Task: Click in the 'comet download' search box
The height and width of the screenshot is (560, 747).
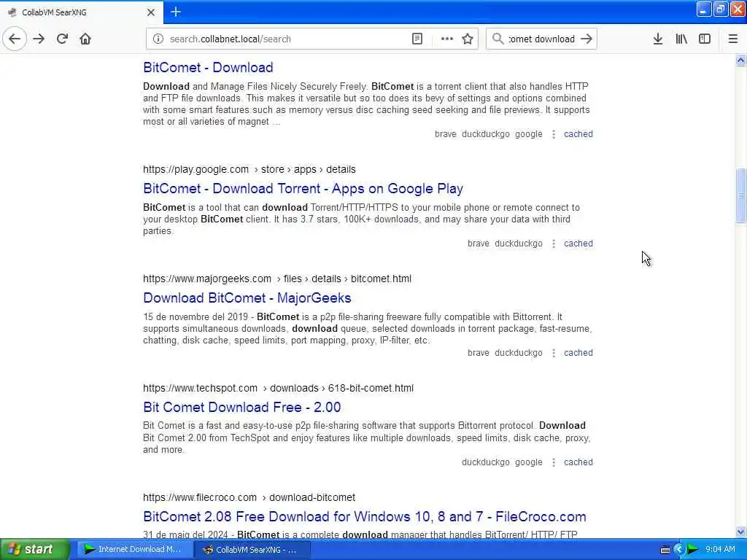Action: click(x=541, y=39)
